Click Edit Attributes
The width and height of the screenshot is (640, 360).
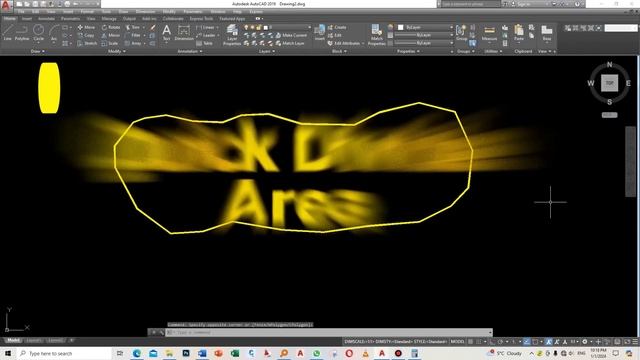pyautogui.click(x=343, y=43)
